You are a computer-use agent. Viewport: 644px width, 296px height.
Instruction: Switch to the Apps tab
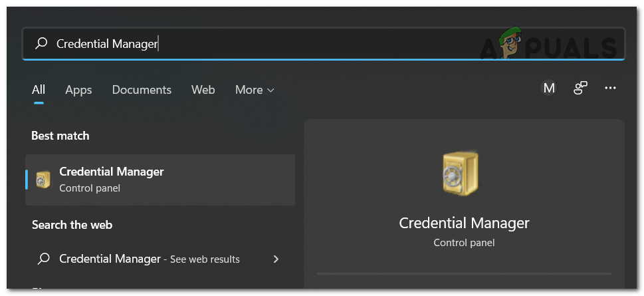click(x=78, y=90)
